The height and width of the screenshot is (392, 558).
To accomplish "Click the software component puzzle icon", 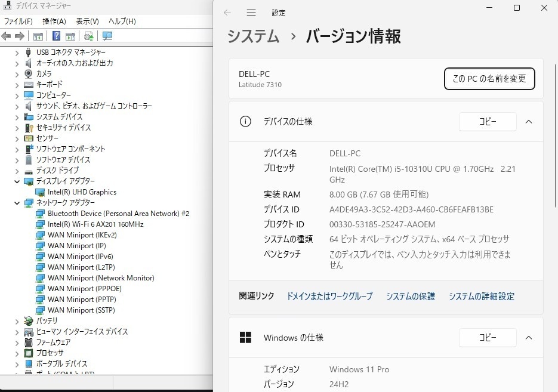I will pyautogui.click(x=29, y=149).
